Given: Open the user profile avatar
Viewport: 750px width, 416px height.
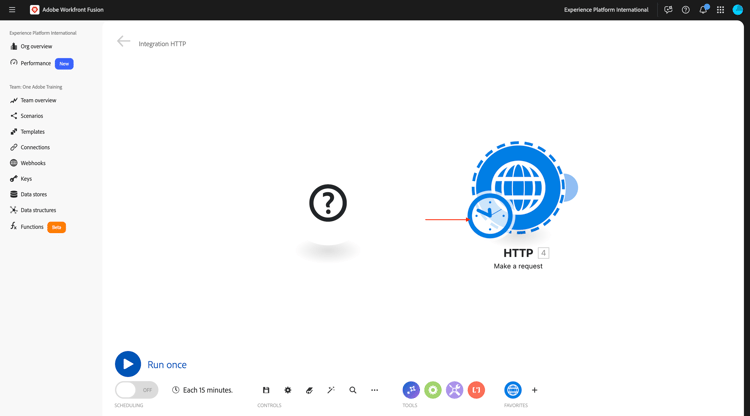Looking at the screenshot, I should [738, 10].
